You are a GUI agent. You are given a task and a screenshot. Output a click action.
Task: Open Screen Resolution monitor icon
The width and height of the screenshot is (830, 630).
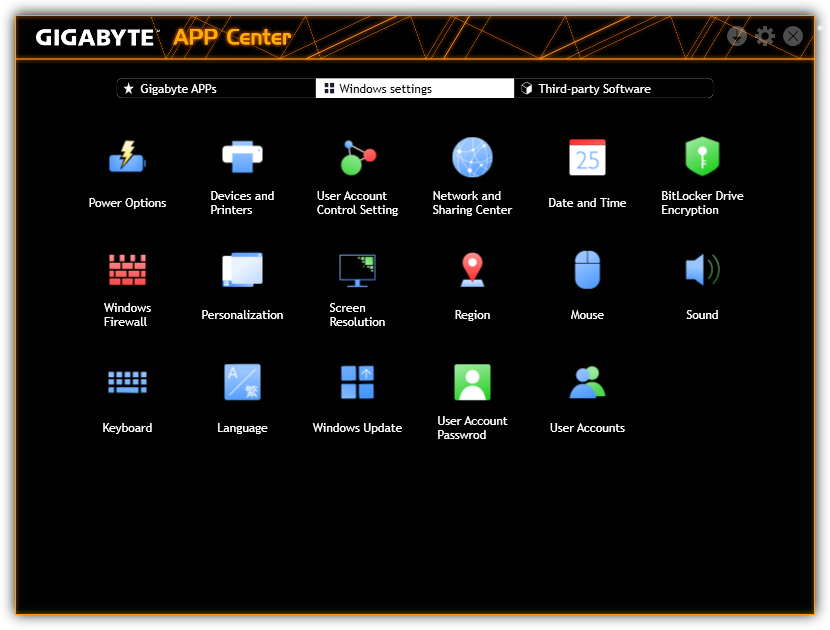tap(357, 270)
